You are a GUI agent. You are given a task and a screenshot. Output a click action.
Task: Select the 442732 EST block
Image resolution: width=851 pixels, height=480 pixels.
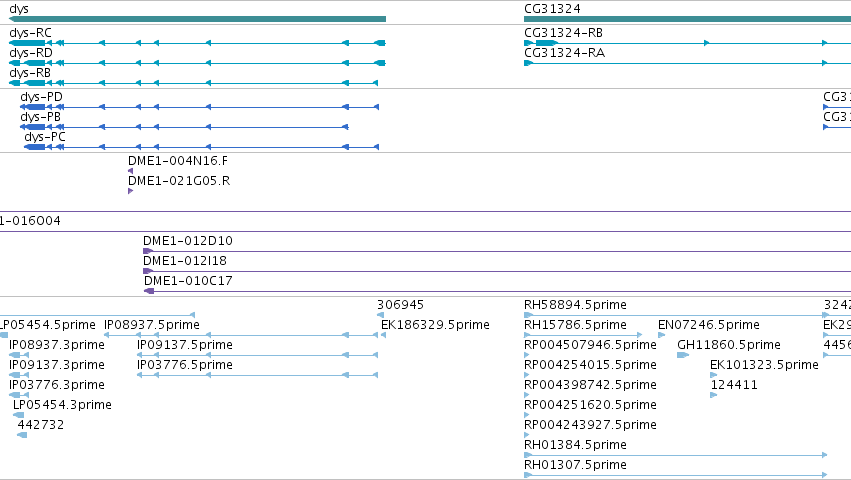pyautogui.click(x=22, y=435)
